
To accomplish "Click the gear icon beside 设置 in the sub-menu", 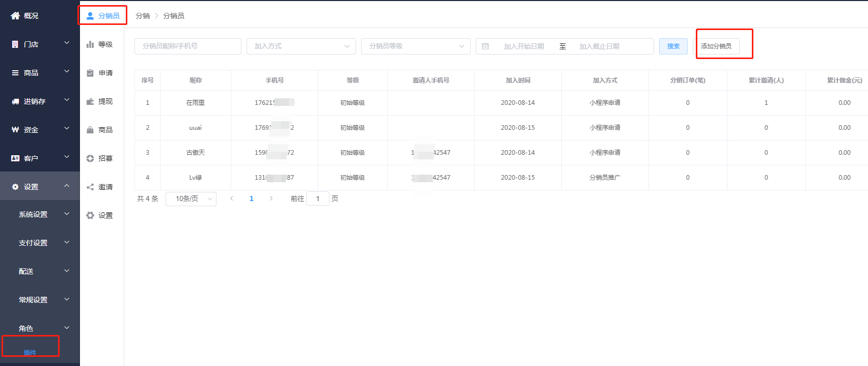I will coord(90,215).
